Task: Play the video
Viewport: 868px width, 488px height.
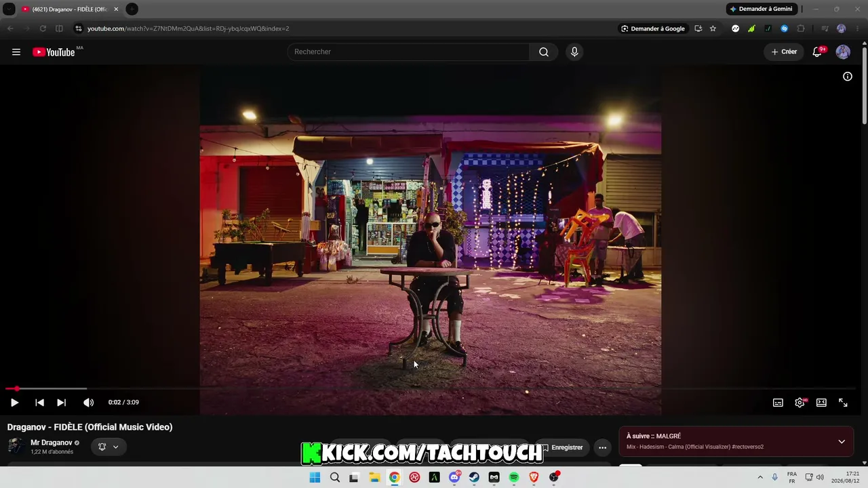Action: [14, 403]
